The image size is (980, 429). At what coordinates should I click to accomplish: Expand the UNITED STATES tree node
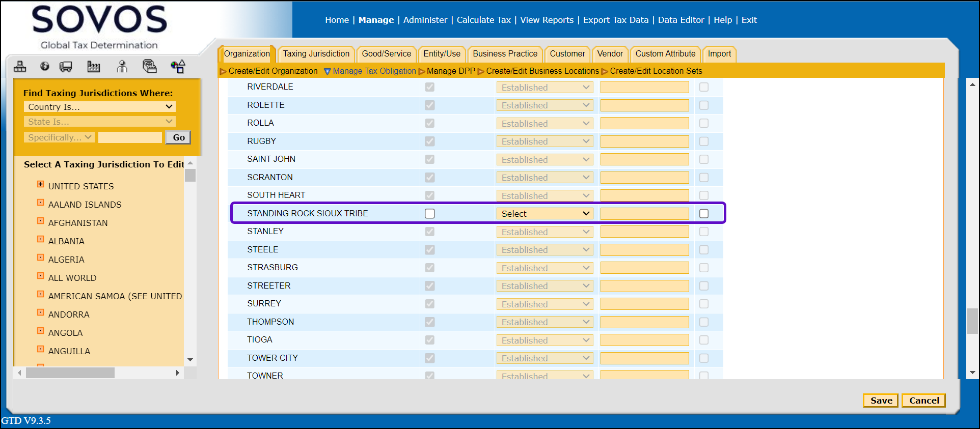(41, 184)
